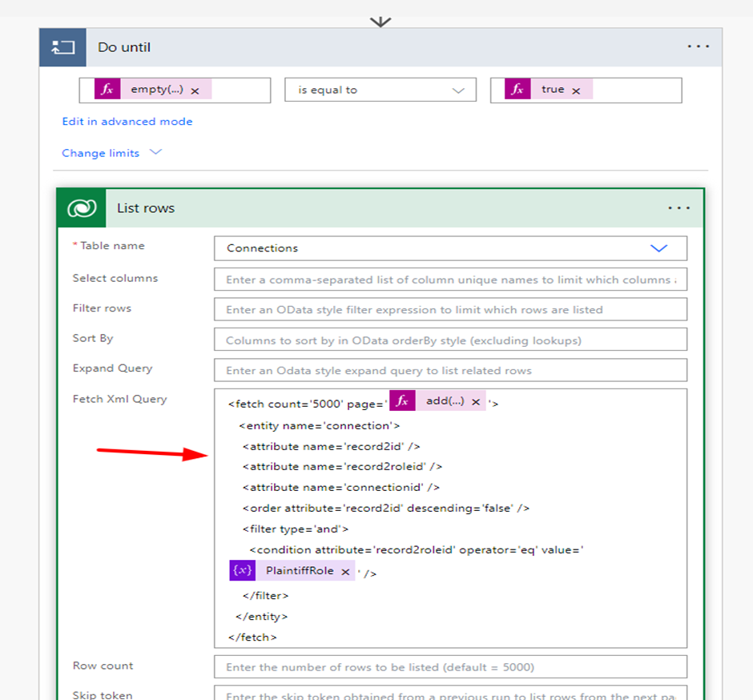Remove the PlaintiffRole variable token

tap(345, 571)
